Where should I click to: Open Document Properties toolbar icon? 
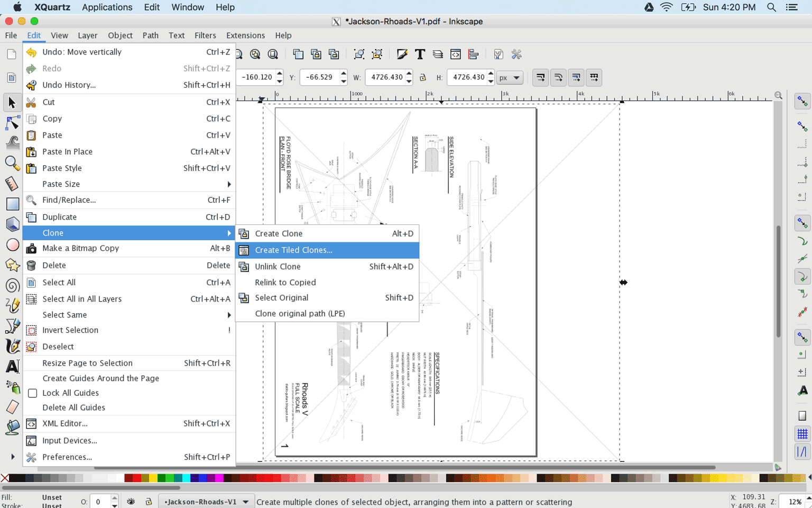pyautogui.click(x=499, y=54)
